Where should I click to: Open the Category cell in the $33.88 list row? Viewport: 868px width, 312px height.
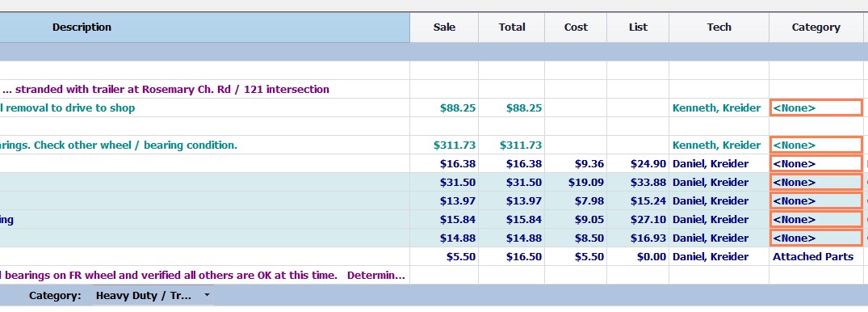click(x=816, y=183)
